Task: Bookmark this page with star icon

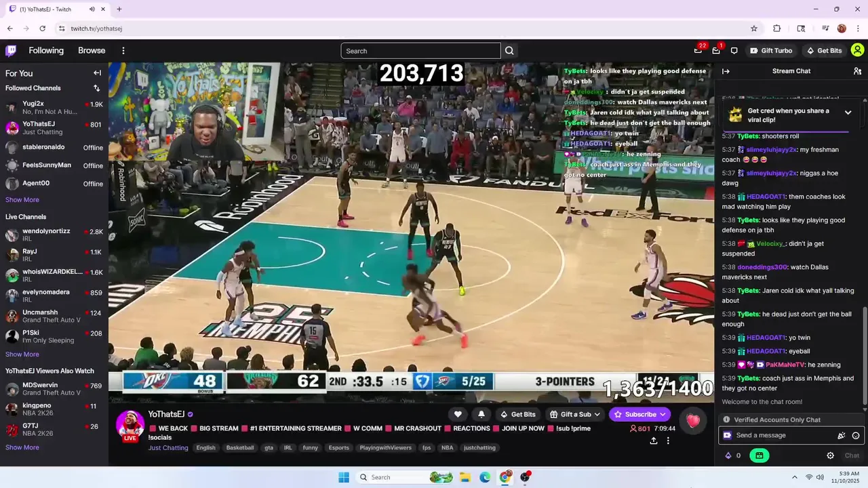Action: tap(753, 28)
